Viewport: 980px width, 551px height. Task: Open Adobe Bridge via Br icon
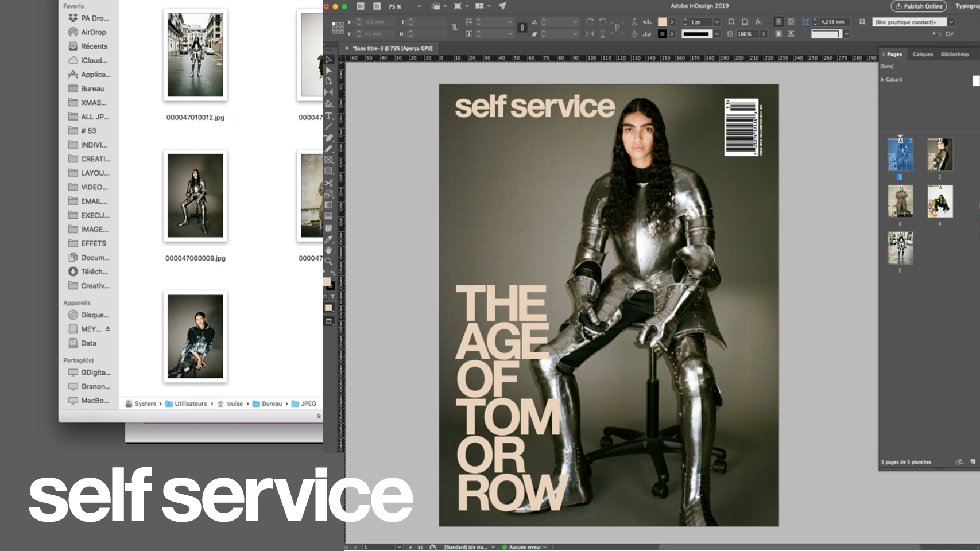(x=361, y=6)
